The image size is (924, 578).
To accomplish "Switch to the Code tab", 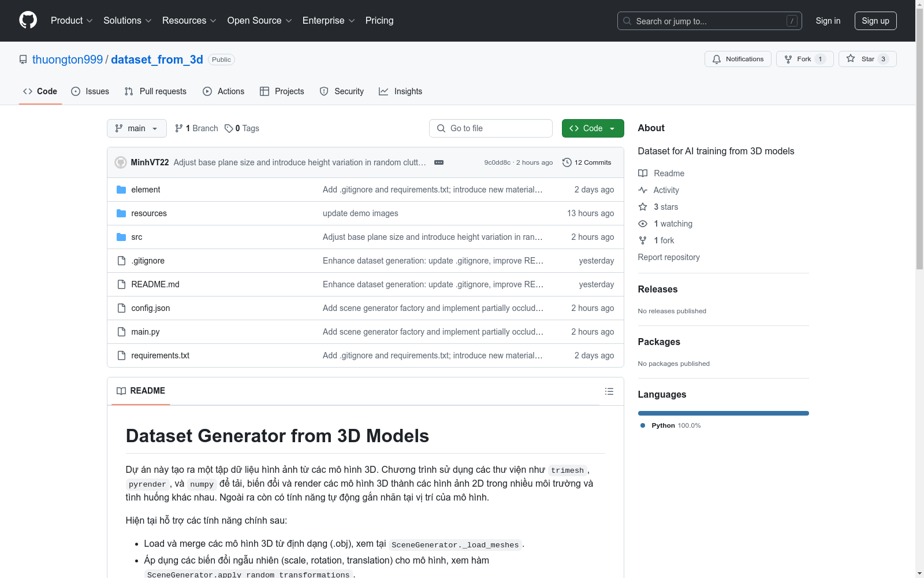I will (x=40, y=91).
